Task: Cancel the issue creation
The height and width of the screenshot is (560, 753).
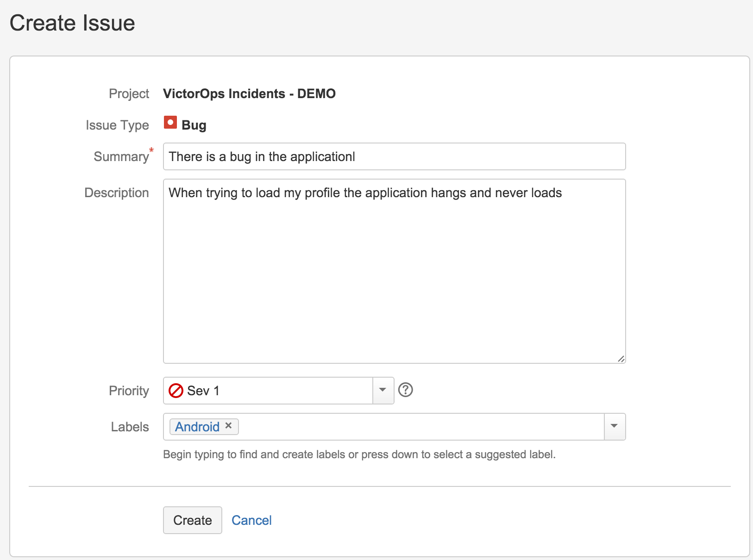Action: tap(251, 520)
